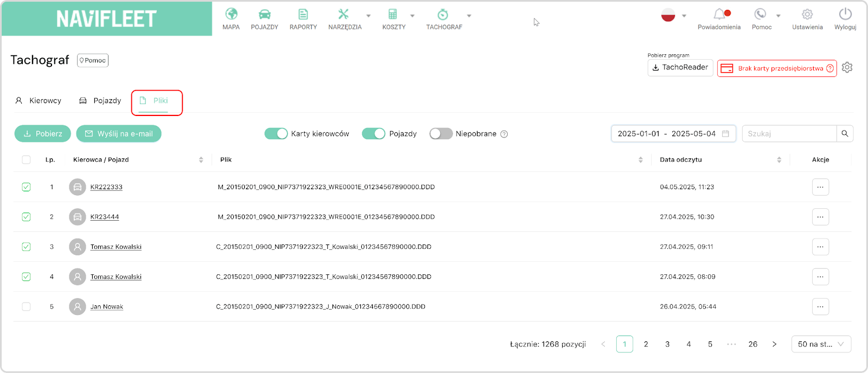Expand the TACHOGRAF dropdown arrow
868x373 pixels.
coord(469,16)
